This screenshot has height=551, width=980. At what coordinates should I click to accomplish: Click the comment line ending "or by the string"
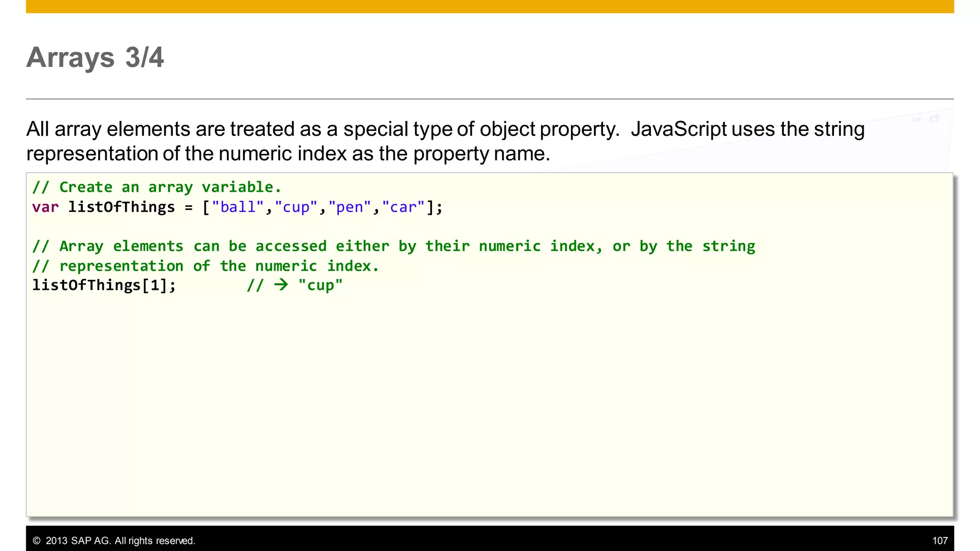pyautogui.click(x=394, y=246)
